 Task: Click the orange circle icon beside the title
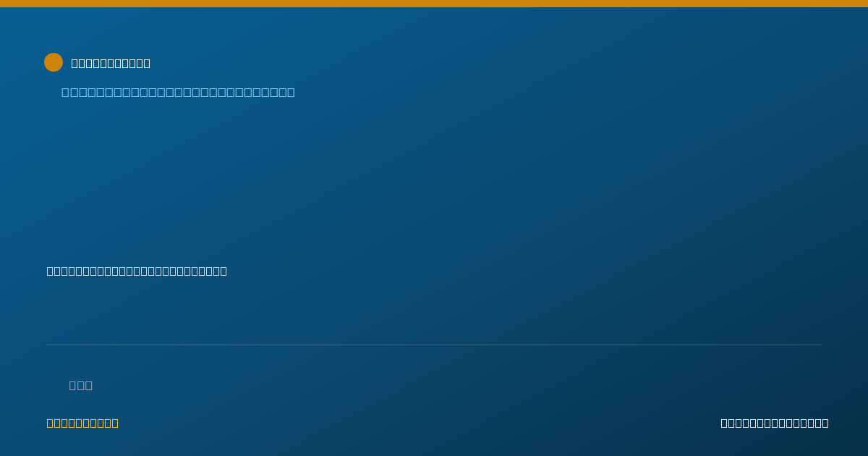(x=54, y=62)
